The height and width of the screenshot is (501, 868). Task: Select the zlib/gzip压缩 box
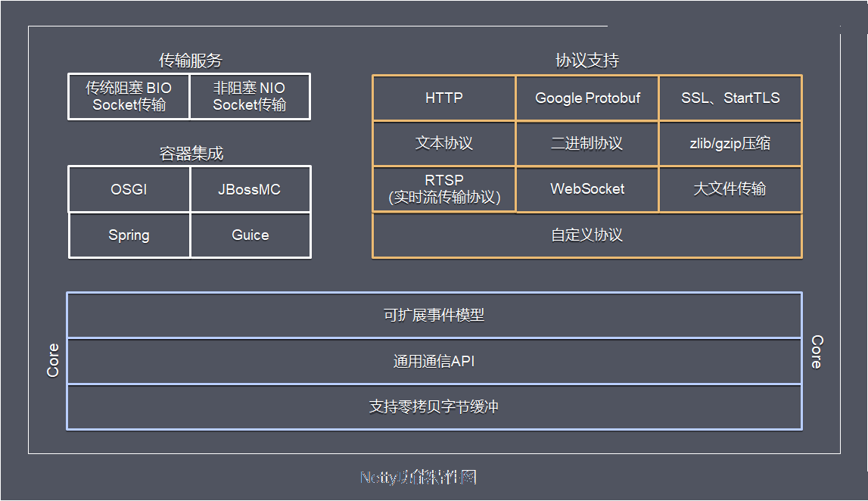point(730,143)
